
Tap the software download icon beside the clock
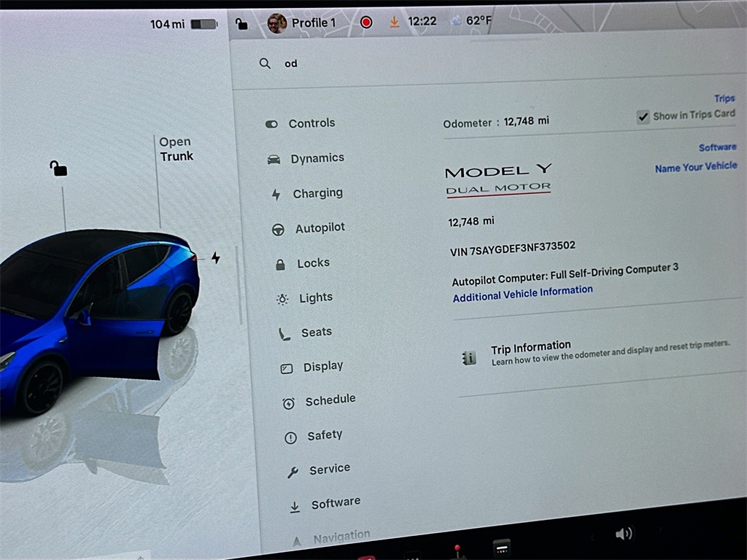pos(395,22)
